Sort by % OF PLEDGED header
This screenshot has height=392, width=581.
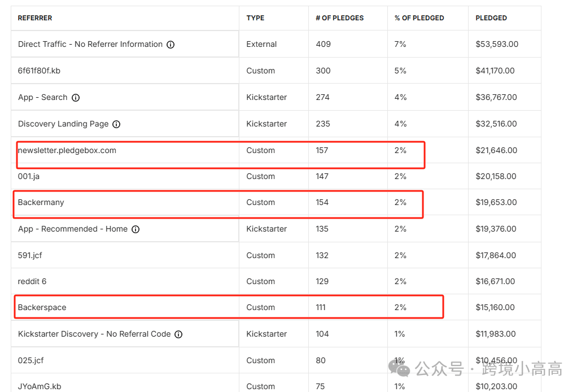[x=419, y=18]
